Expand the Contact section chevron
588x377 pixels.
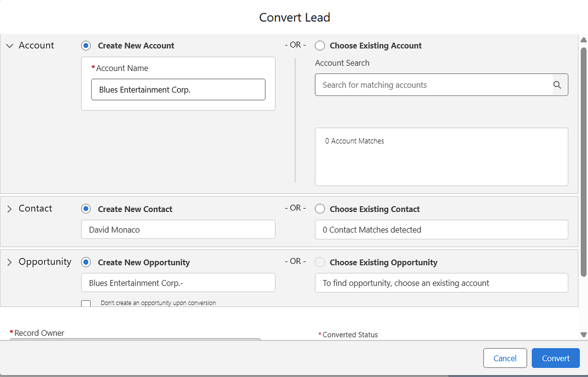[9, 209]
